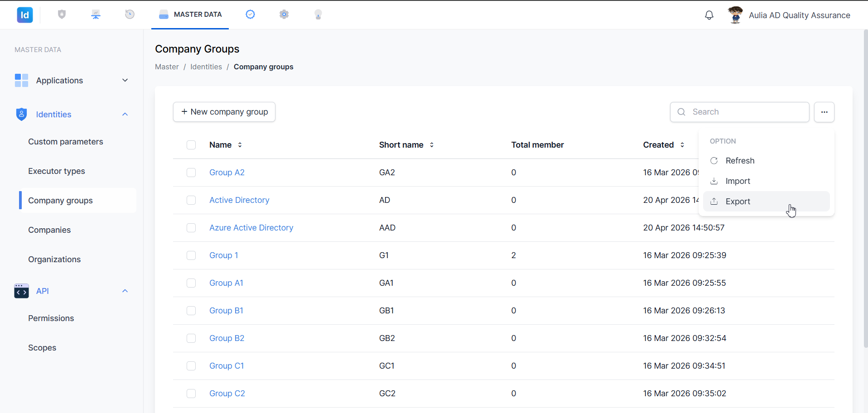Click the Id app logo

tap(25, 15)
